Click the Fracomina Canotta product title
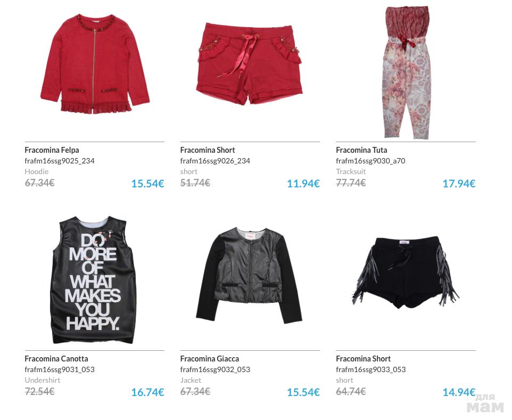The height and width of the screenshot is (420, 512). pyautogui.click(x=56, y=359)
